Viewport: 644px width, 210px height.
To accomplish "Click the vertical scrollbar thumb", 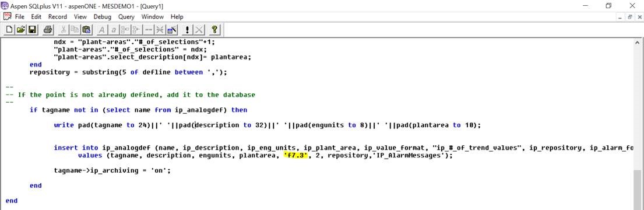I will [638, 190].
